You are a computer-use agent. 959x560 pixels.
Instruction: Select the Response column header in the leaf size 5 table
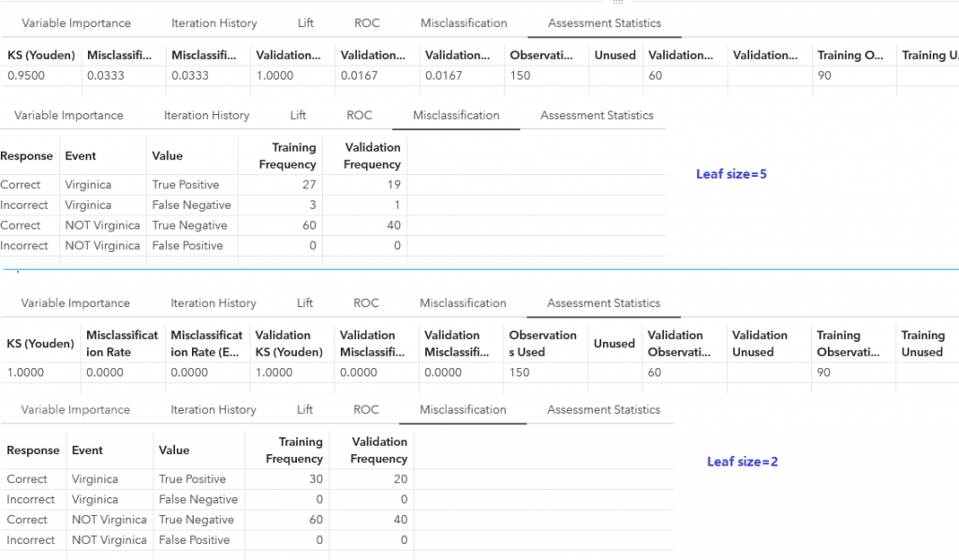pyautogui.click(x=27, y=155)
